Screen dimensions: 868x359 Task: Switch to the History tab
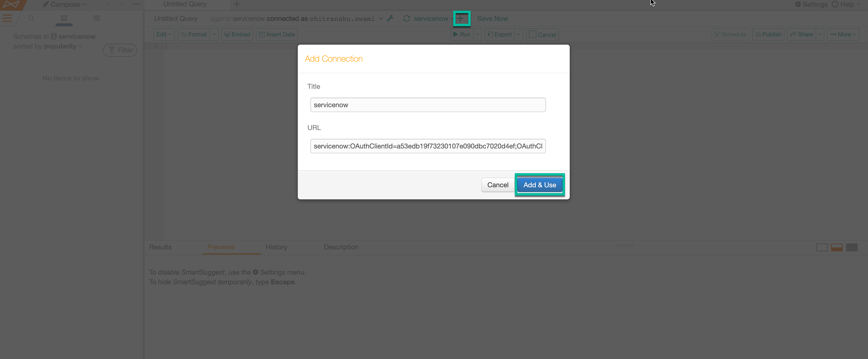click(276, 247)
